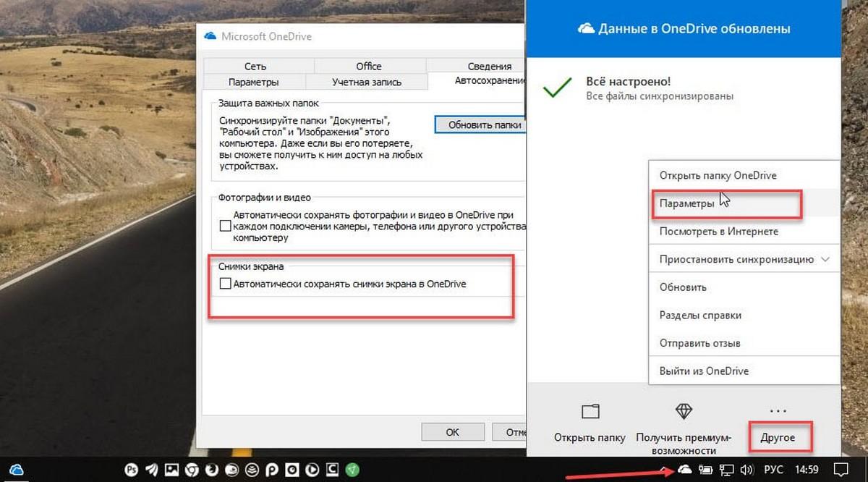Choose Открыть папку OneDrive menu entry
868x482 pixels.
coord(744,175)
